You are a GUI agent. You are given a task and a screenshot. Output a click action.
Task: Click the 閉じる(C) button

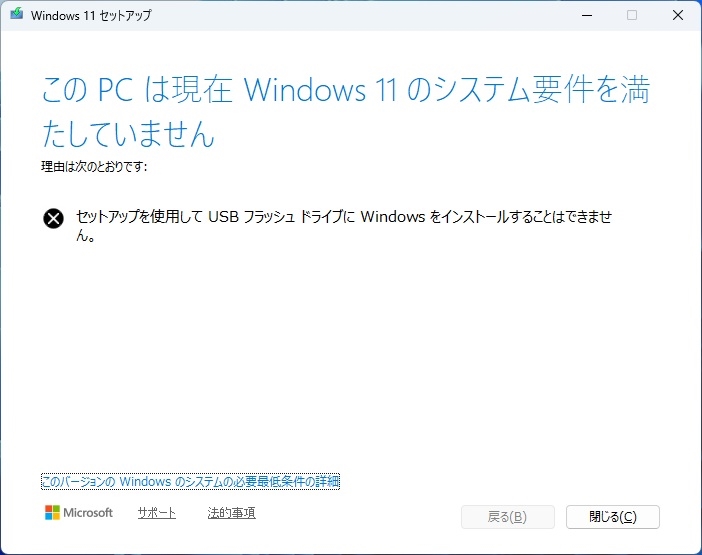tap(612, 517)
